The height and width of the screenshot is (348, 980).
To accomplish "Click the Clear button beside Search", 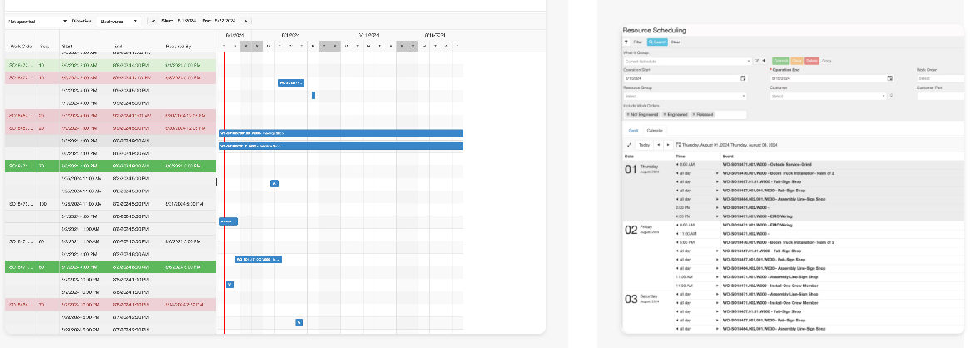I will (675, 42).
